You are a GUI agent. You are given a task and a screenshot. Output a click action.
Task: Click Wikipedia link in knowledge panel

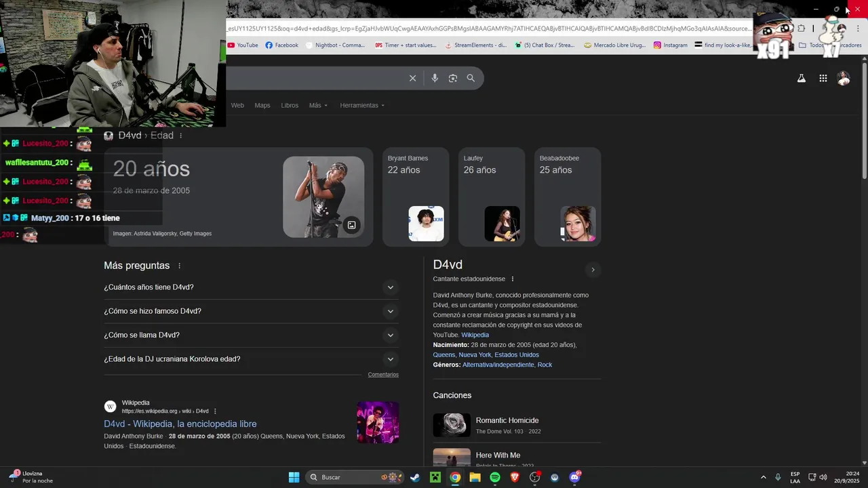pyautogui.click(x=475, y=335)
